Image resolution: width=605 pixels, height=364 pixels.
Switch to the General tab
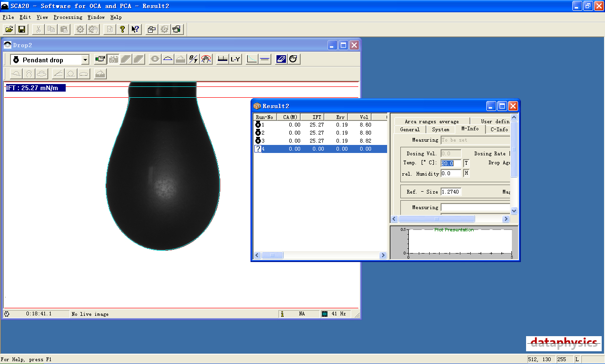[409, 129]
